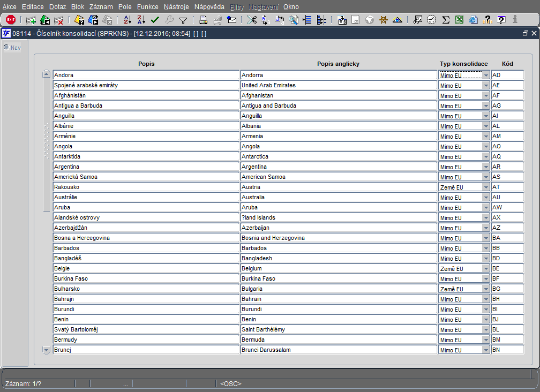Open the Nástroje menu

176,7
